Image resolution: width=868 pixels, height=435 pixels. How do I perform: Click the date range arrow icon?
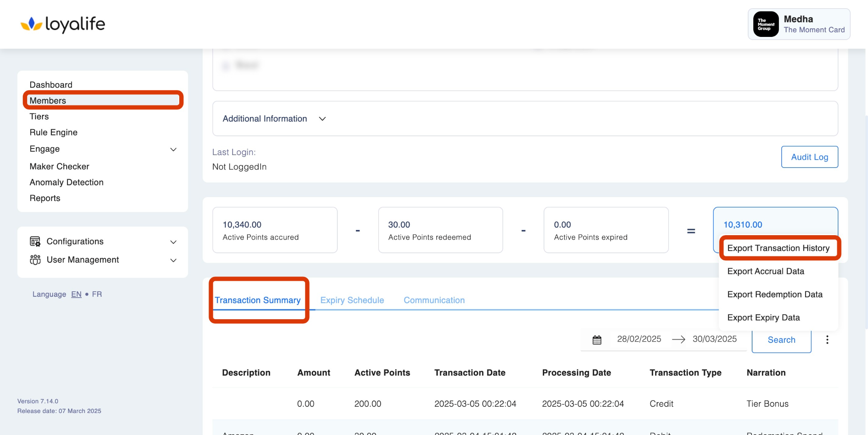(678, 339)
